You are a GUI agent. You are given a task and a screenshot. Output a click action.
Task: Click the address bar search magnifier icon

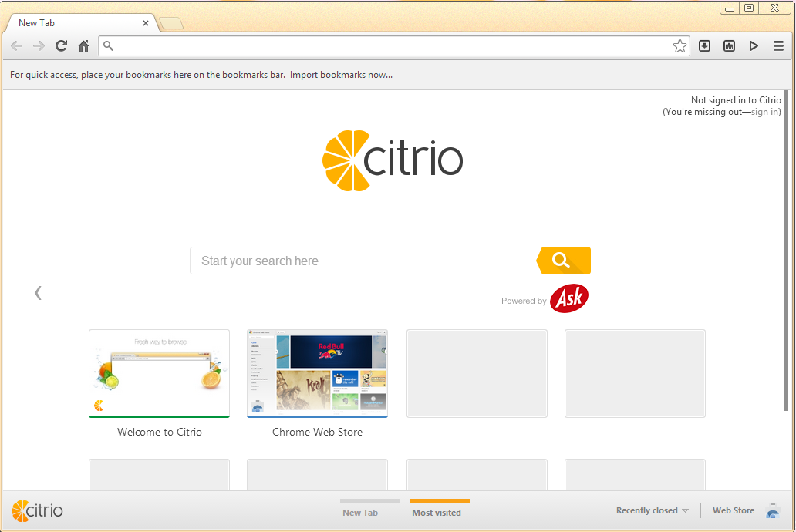(108, 46)
